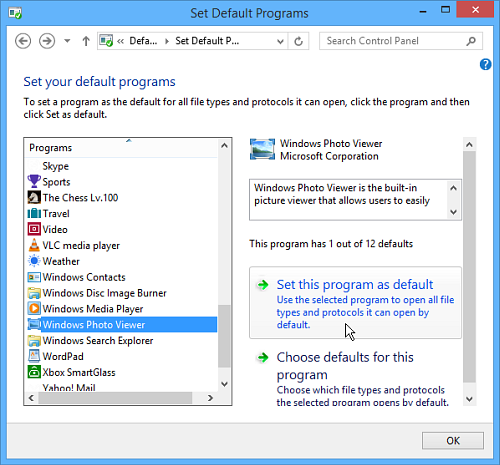
Task: Click the Windows Photo Viewer list icon
Action: click(x=34, y=324)
